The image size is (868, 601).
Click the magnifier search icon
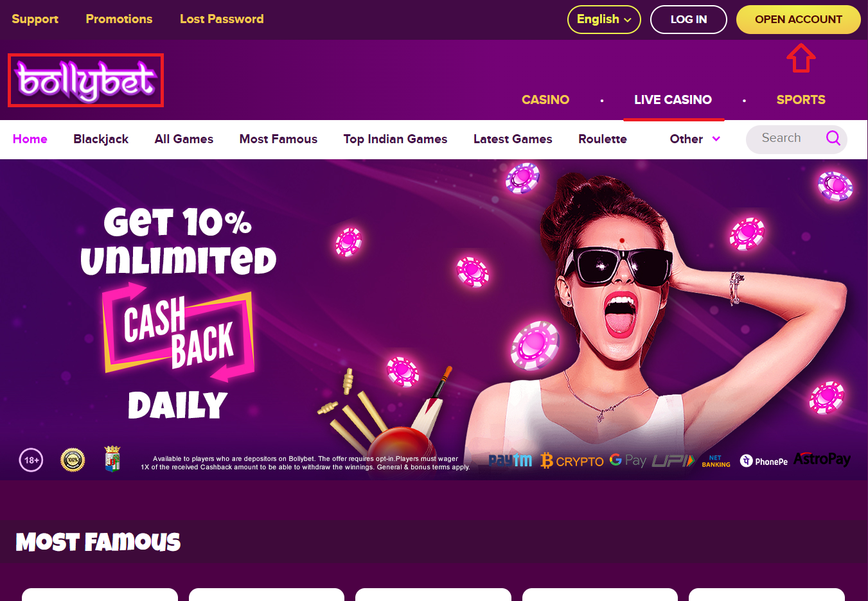click(833, 138)
